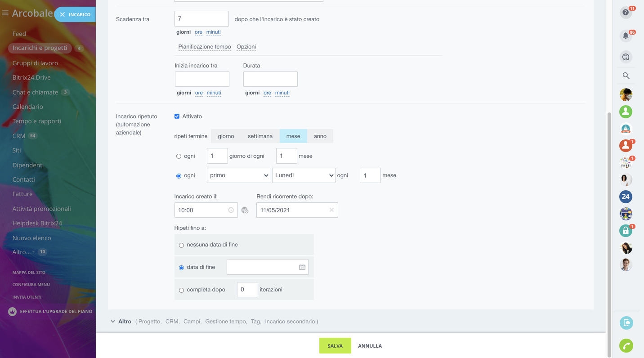Click ANNULLA to cancel
This screenshot has height=358, width=644.
[x=370, y=346]
